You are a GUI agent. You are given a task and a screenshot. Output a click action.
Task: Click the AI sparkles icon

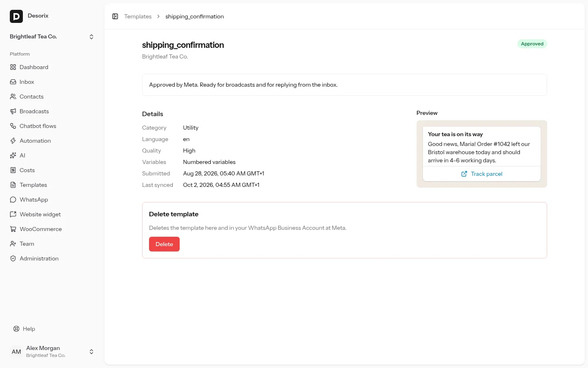pos(13,155)
